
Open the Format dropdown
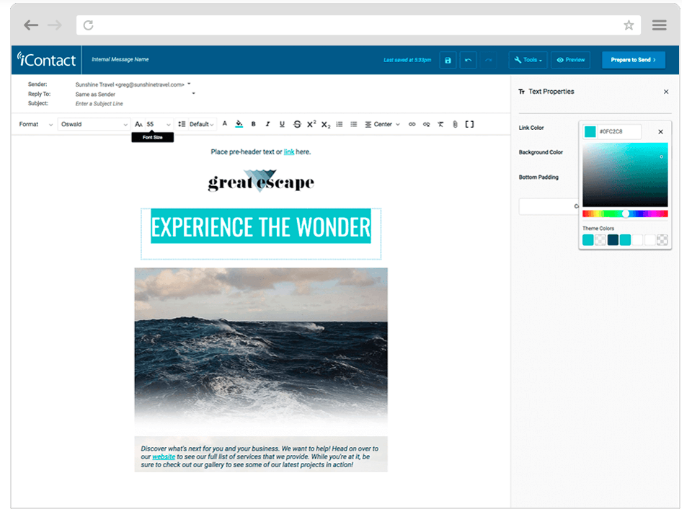point(36,124)
